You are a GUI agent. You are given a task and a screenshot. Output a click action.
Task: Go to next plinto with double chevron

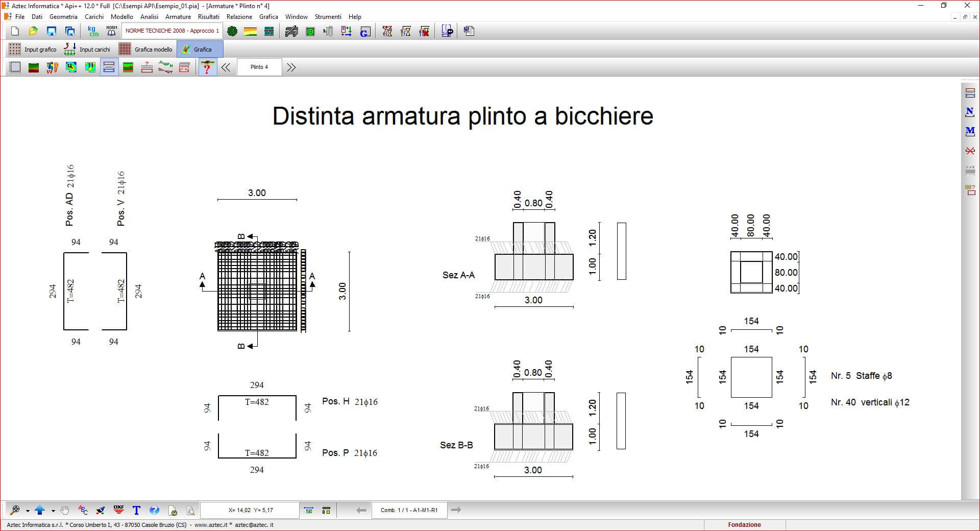pyautogui.click(x=291, y=67)
